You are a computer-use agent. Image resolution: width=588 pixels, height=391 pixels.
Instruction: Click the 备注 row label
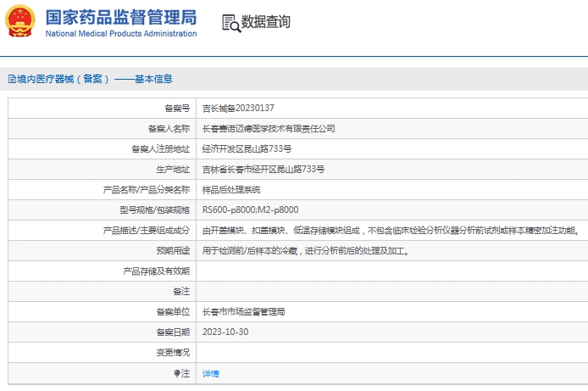pyautogui.click(x=181, y=292)
